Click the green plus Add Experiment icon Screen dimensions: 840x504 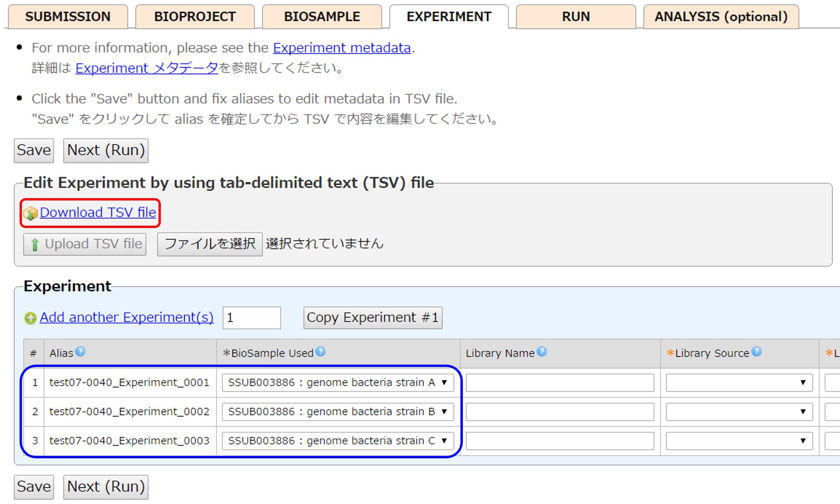tap(30, 318)
